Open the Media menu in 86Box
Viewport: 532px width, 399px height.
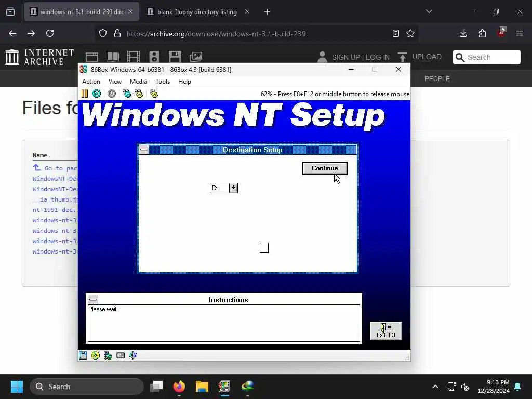[x=138, y=82]
